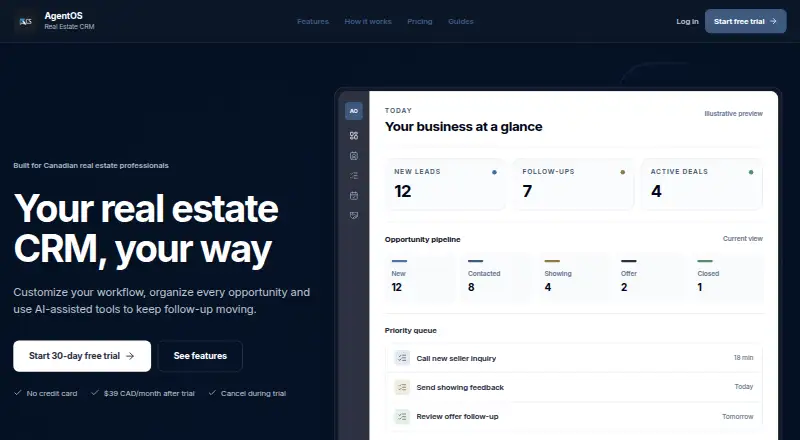Select the Offer pipeline stage
The image size is (800, 440).
pos(650,278)
